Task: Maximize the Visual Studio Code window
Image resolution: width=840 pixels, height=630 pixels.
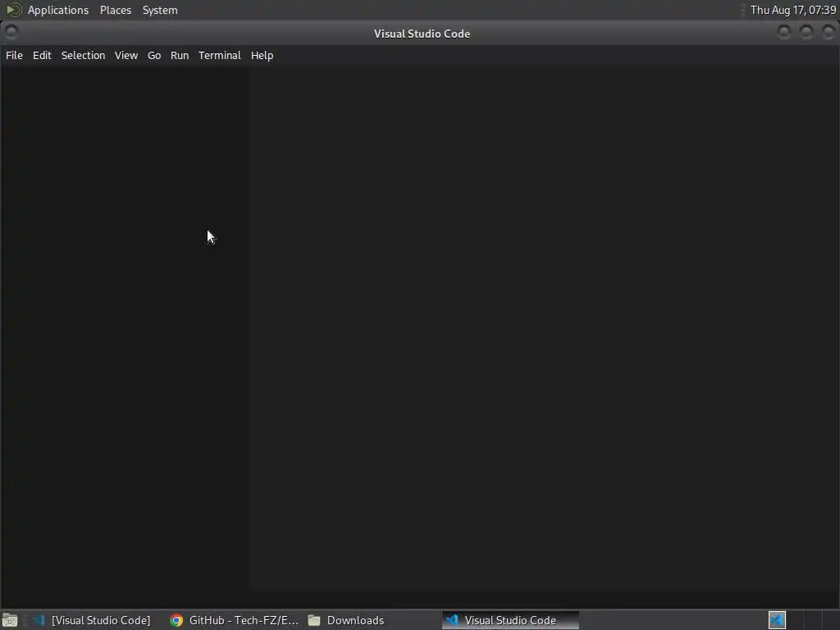Action: [806, 33]
